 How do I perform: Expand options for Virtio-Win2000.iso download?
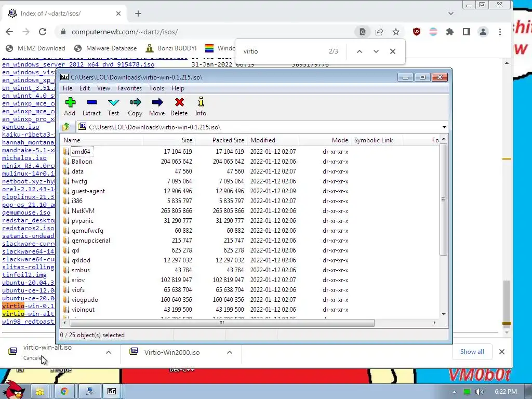click(x=230, y=352)
